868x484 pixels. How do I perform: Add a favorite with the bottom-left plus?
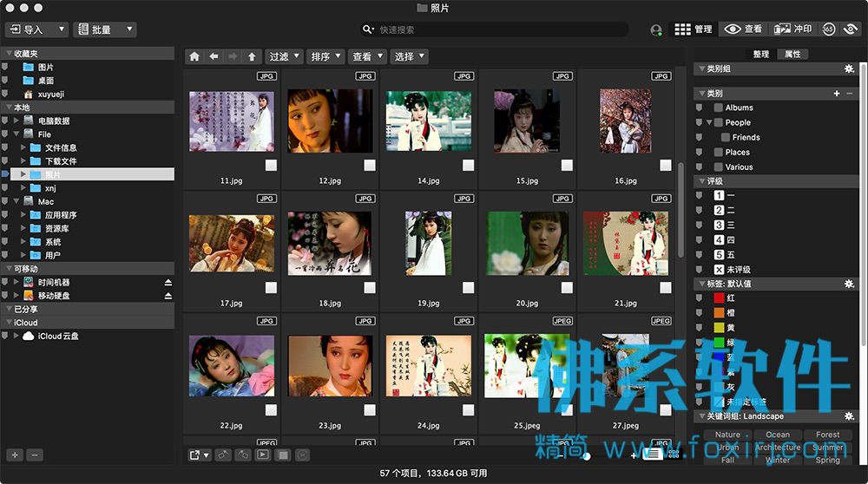coord(15,455)
